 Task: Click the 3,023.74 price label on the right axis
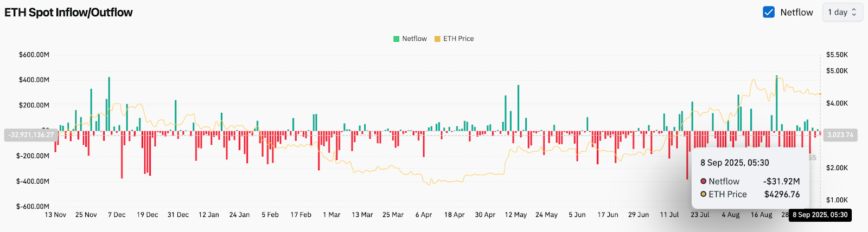tap(840, 135)
